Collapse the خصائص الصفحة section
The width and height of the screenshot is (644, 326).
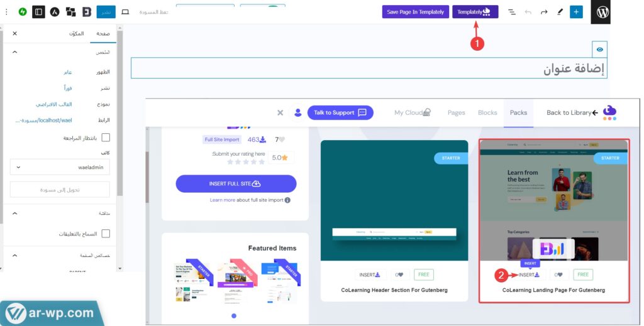pyautogui.click(x=15, y=255)
